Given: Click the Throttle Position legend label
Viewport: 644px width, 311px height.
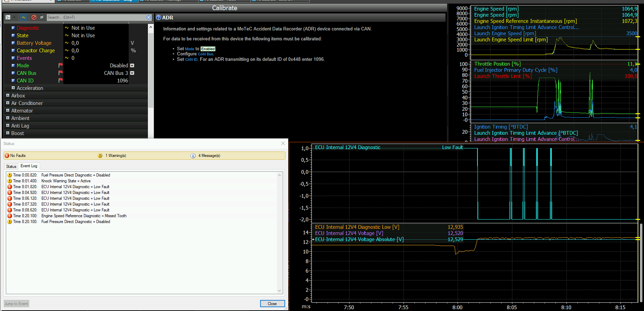Looking at the screenshot, I should pyautogui.click(x=497, y=64).
